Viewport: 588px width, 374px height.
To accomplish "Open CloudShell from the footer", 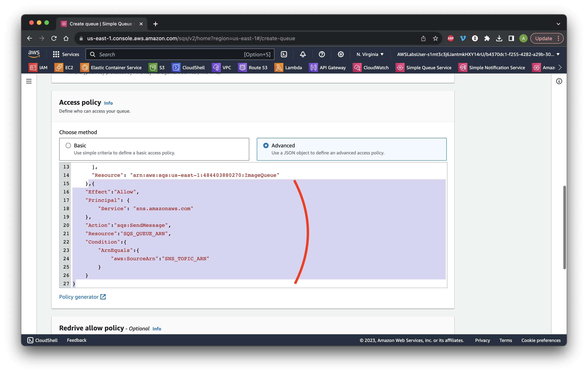I will pyautogui.click(x=42, y=340).
